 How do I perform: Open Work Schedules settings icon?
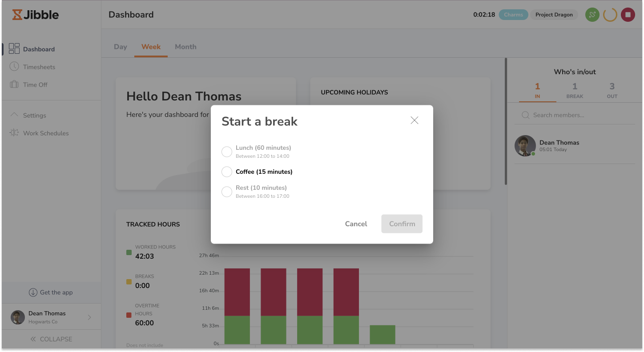tap(15, 133)
